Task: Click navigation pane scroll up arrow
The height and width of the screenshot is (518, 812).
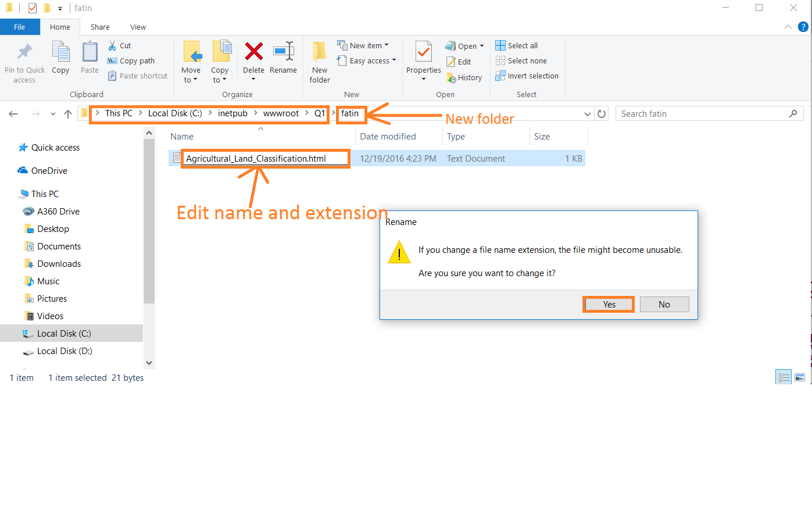Action: click(149, 133)
